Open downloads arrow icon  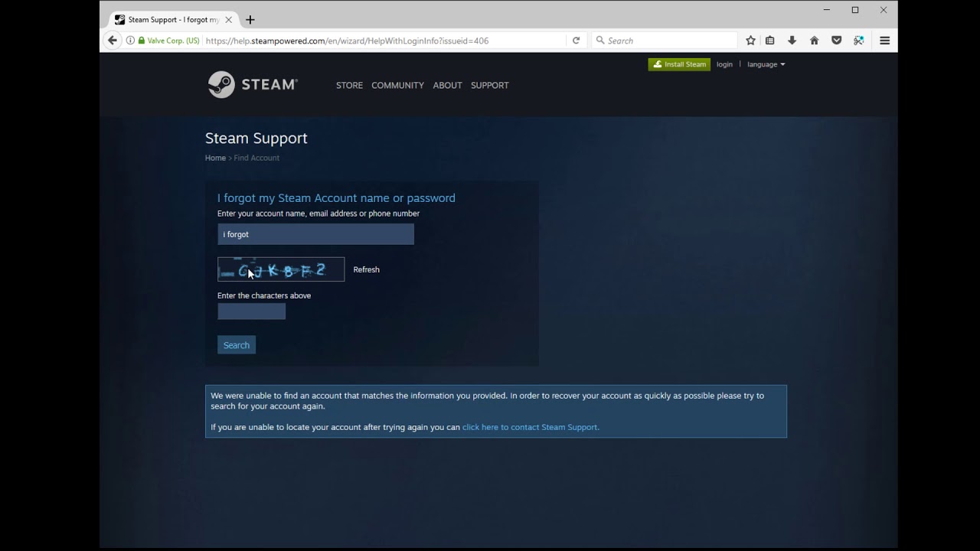(x=792, y=41)
